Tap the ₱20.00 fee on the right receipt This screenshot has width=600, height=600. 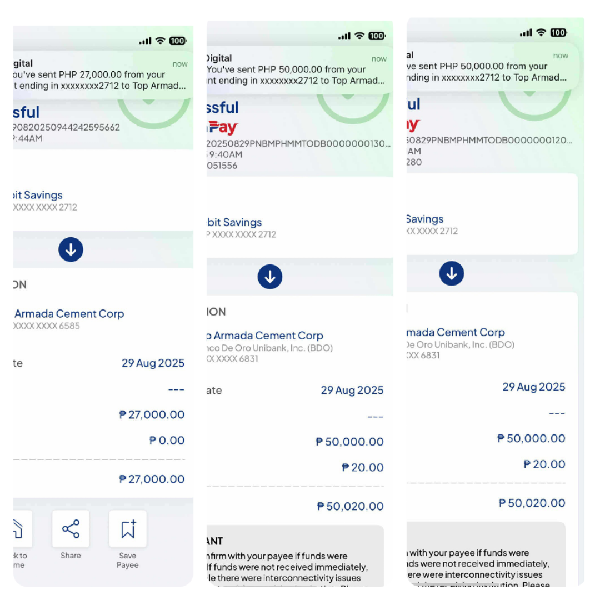544,464
